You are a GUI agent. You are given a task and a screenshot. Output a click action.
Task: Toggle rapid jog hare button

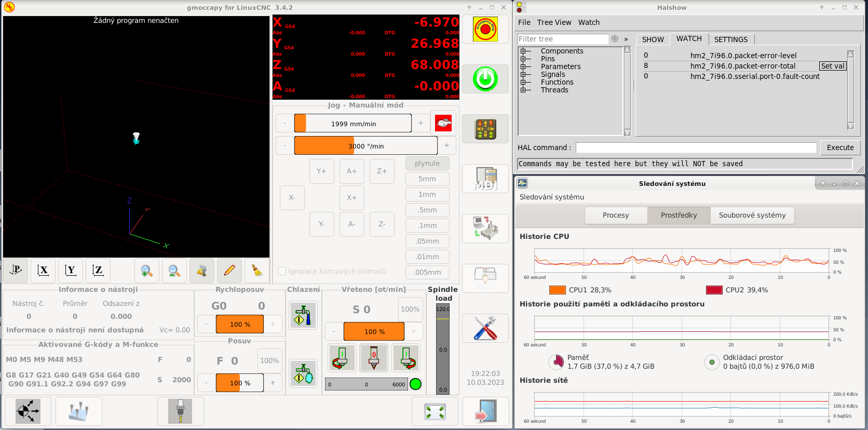[x=443, y=123]
